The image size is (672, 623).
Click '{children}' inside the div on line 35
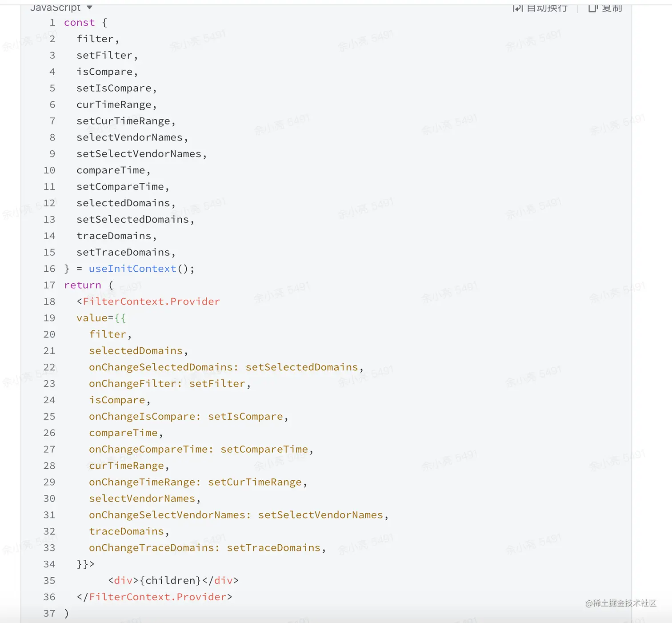point(171,581)
